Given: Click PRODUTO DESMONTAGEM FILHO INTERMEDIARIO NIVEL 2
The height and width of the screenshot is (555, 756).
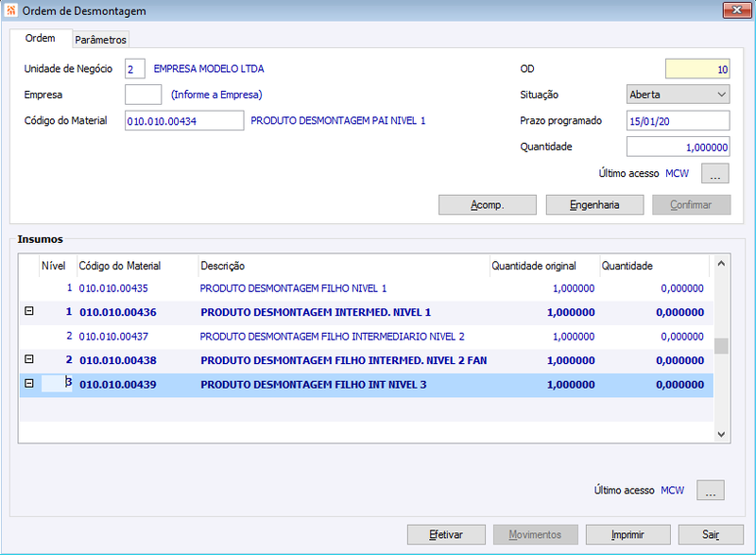Looking at the screenshot, I should pyautogui.click(x=333, y=337).
